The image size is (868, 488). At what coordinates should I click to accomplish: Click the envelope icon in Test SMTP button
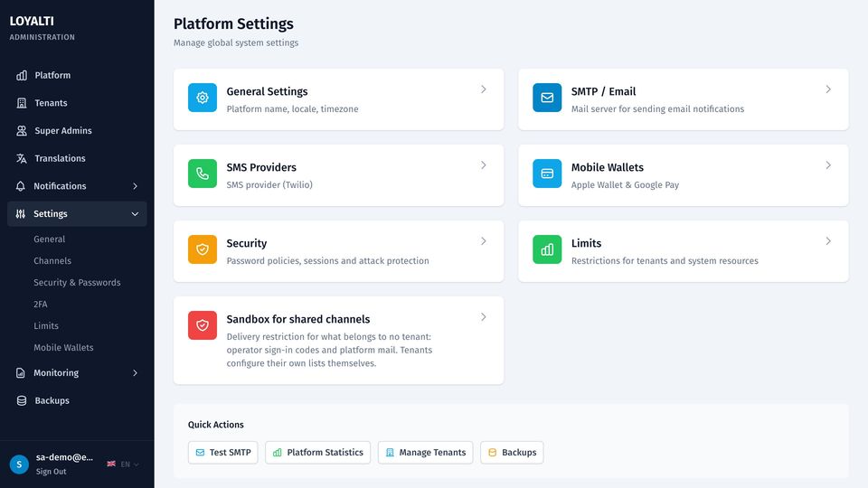pyautogui.click(x=201, y=453)
